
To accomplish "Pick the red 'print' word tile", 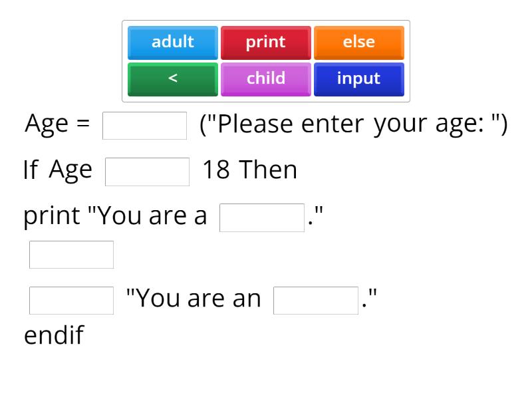I will pos(266,43).
